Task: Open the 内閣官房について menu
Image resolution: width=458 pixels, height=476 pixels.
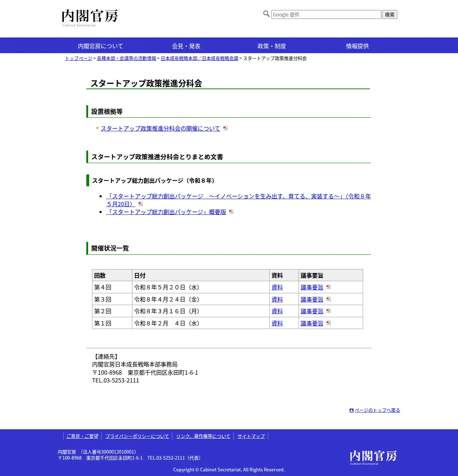Action: [100, 46]
